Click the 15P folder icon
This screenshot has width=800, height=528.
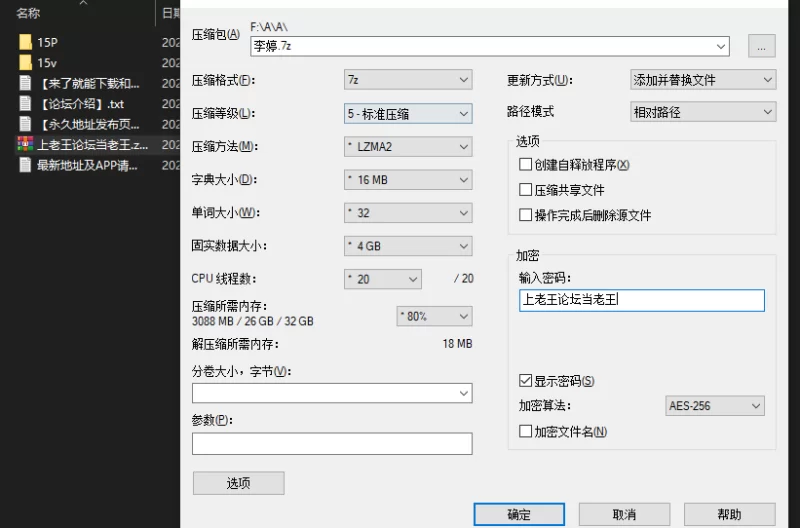click(x=25, y=42)
